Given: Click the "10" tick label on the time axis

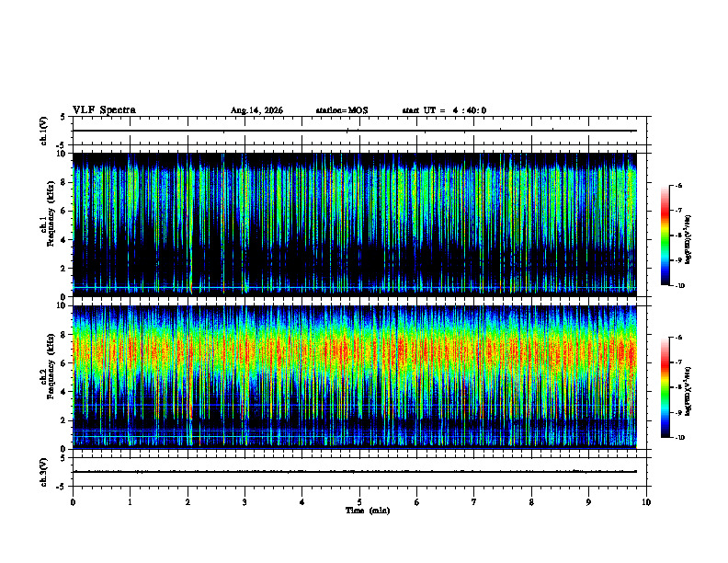Looking at the screenshot, I should [646, 502].
